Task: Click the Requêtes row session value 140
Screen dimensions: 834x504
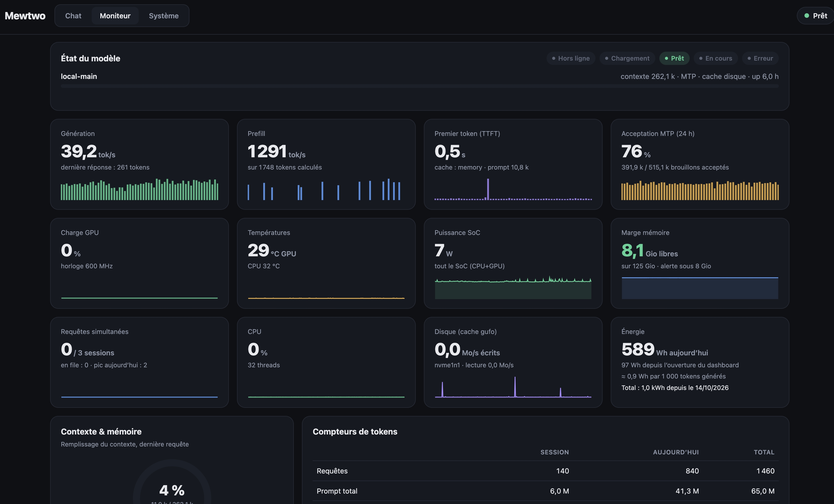Action: tap(563, 471)
